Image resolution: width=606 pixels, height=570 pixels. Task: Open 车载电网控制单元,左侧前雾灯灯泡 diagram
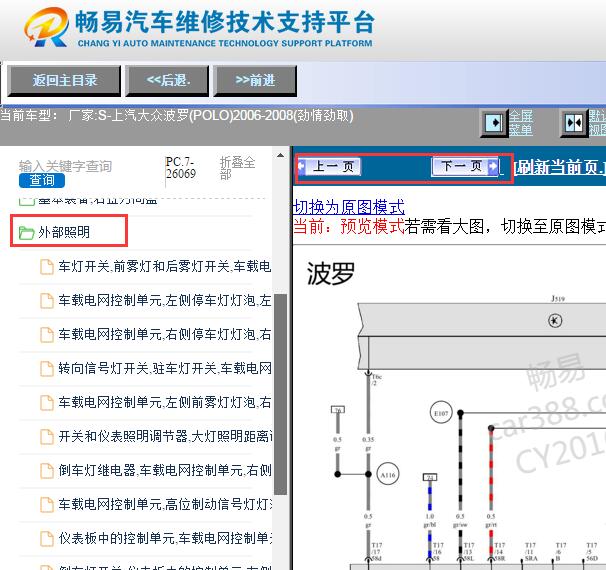[x=165, y=402]
